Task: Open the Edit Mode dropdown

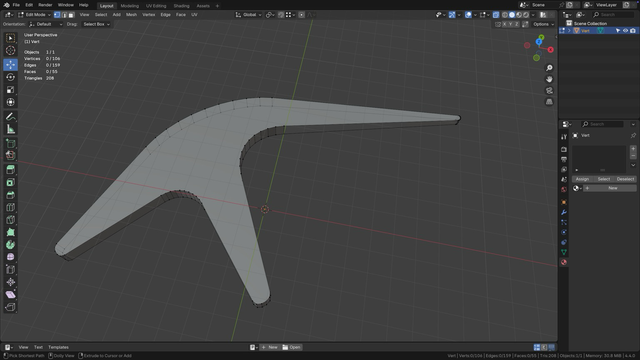Action: (x=35, y=15)
